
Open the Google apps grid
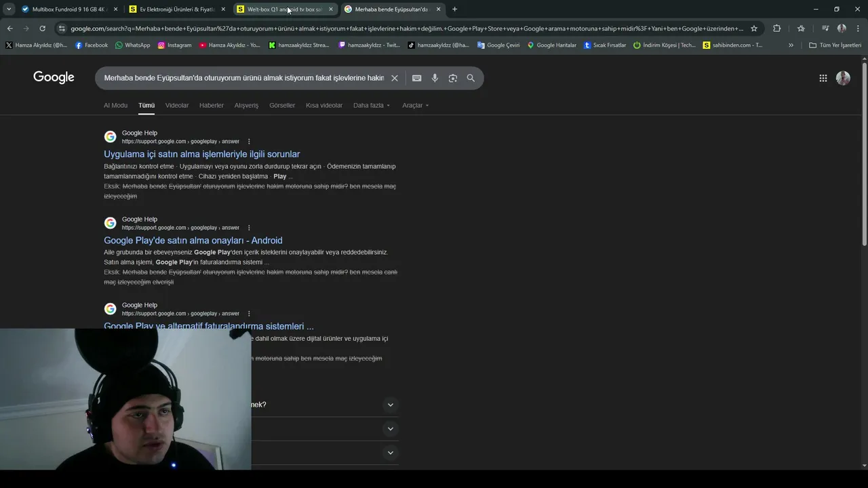pyautogui.click(x=823, y=78)
